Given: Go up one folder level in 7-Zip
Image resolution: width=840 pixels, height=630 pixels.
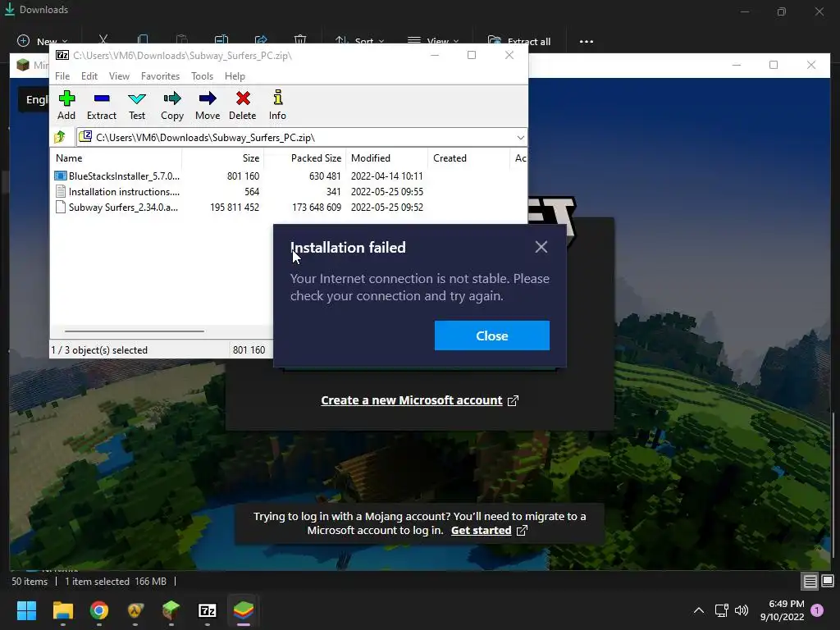Looking at the screenshot, I should pyautogui.click(x=60, y=138).
